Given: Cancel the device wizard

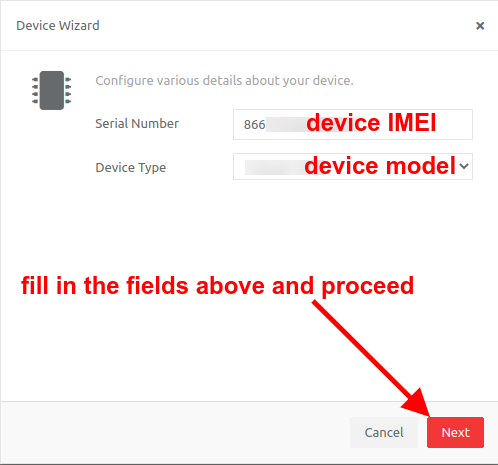Looking at the screenshot, I should coord(384,432).
